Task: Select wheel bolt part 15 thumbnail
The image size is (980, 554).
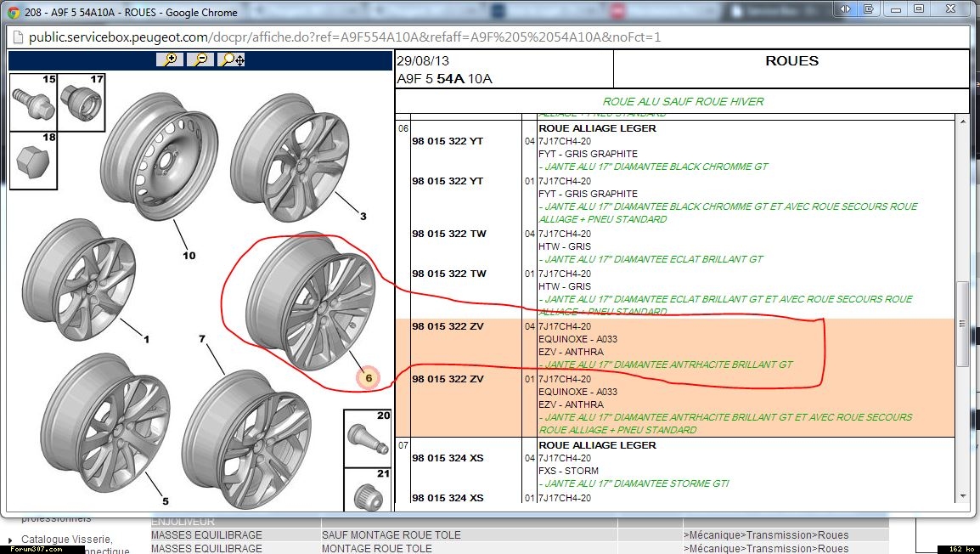Action: (x=33, y=103)
